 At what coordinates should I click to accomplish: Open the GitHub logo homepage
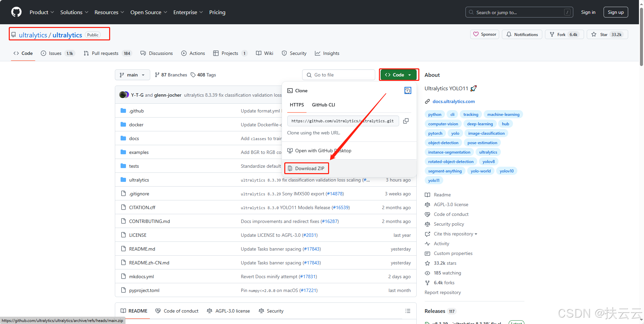click(x=16, y=12)
